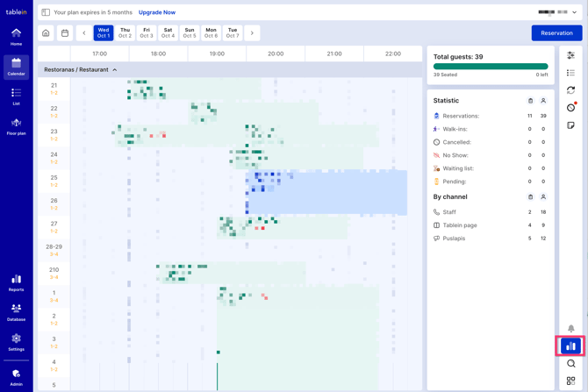Go to next week with right arrow
The width and height of the screenshot is (588, 392).
click(252, 33)
